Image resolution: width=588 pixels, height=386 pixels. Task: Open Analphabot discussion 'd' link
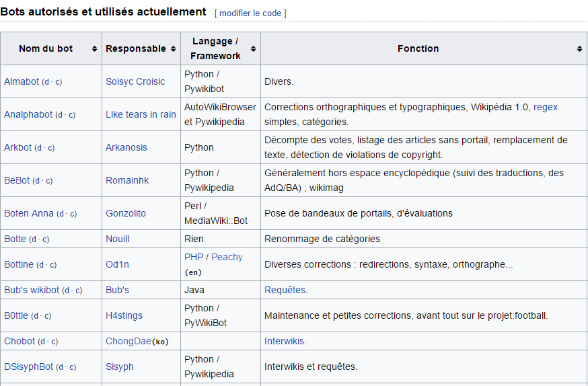tap(61, 115)
